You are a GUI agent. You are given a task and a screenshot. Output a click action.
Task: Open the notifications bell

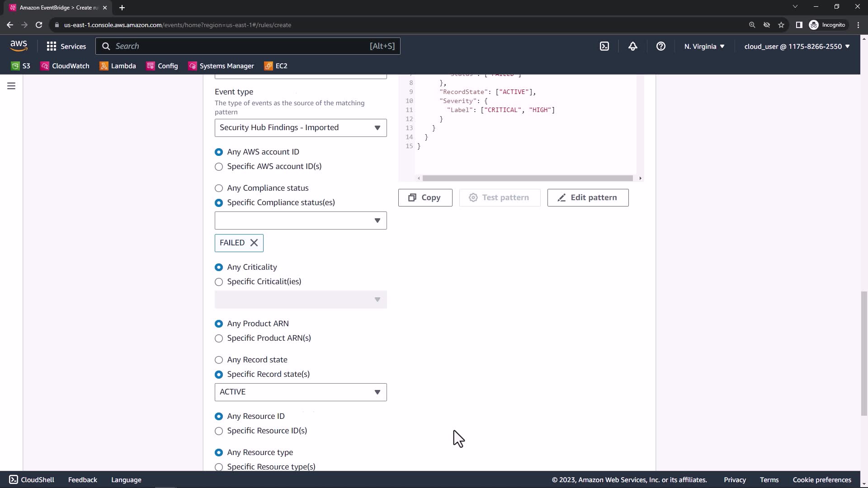point(632,46)
